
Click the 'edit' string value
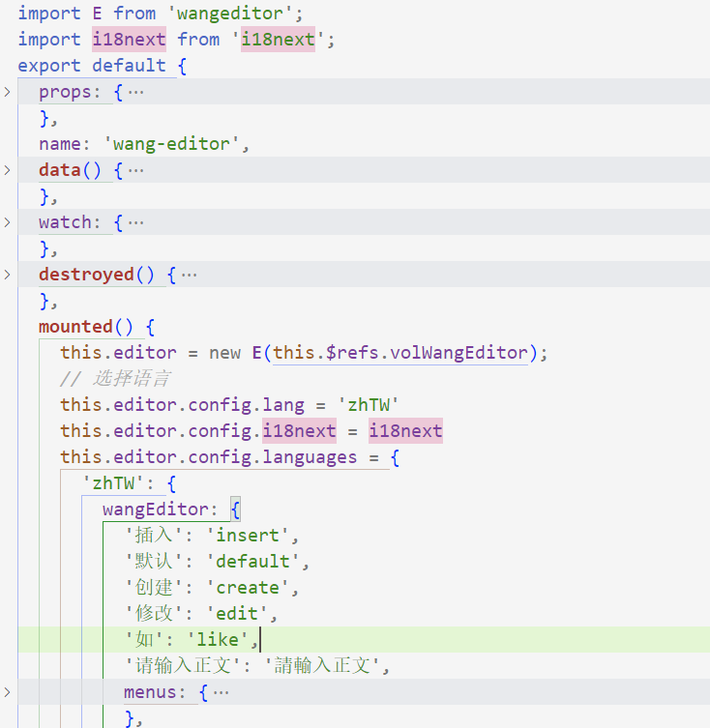[x=237, y=614]
